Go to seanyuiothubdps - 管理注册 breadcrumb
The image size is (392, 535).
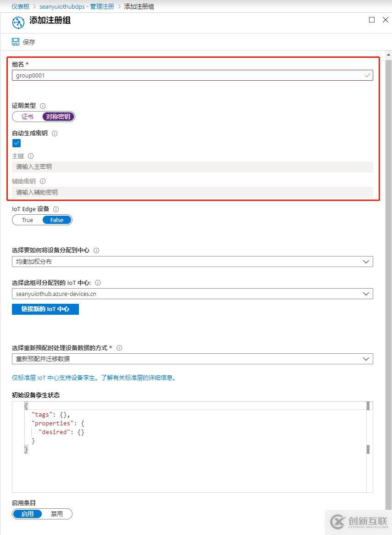(77, 6)
